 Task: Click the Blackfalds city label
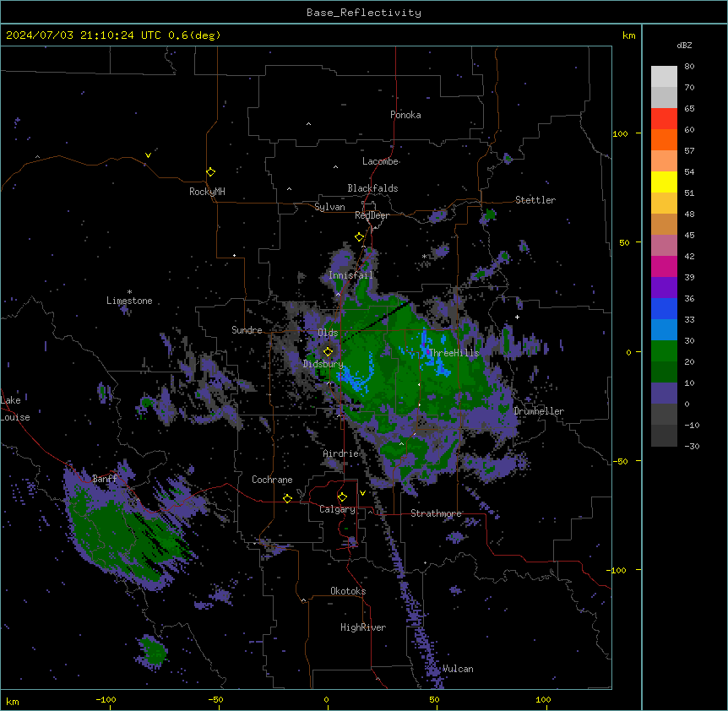coord(372,188)
